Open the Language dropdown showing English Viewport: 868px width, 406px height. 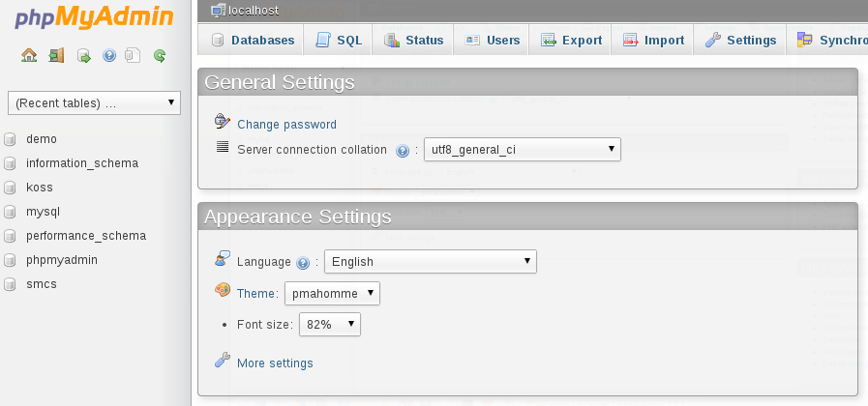tap(430, 262)
